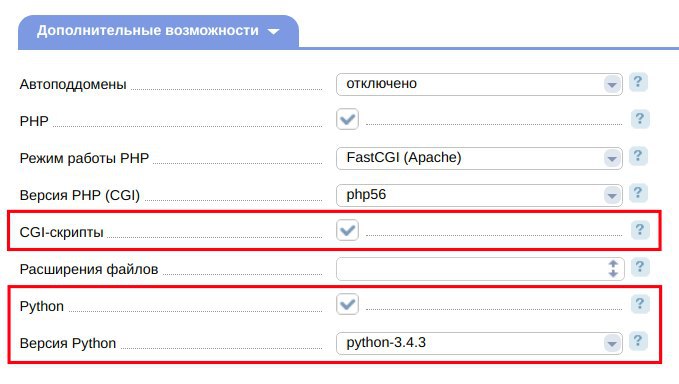Show help for Расширения файлов field

tap(640, 267)
